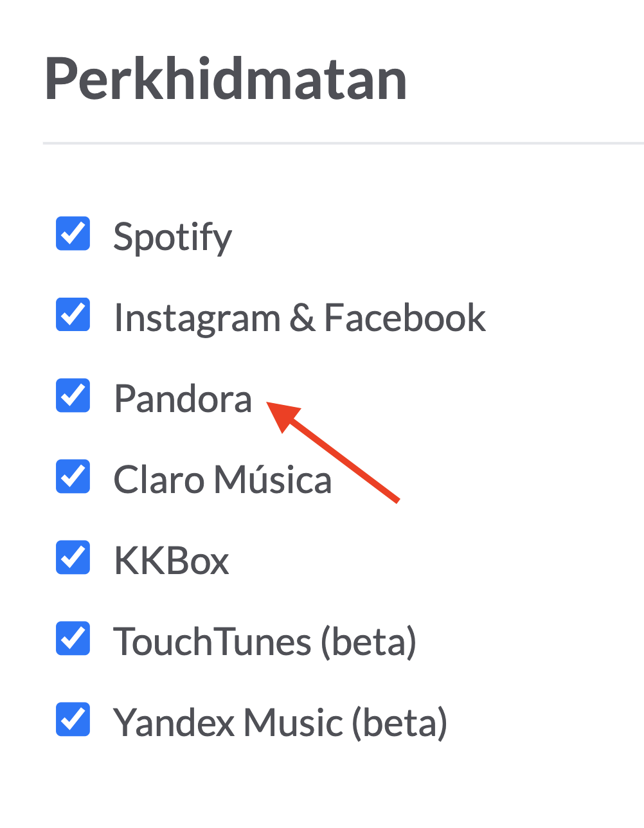Click the item indicated by the red arrow
This screenshot has width=644, height=828.
point(183,398)
